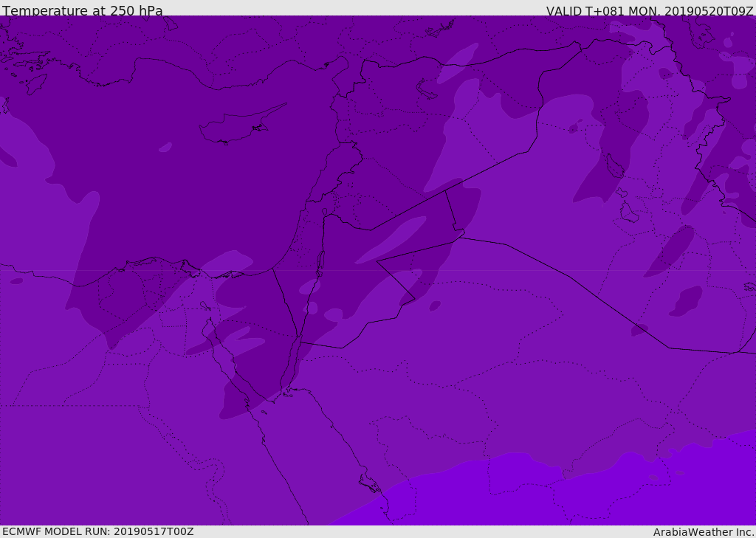Click the 'Temperature at 250 hPa' title text
Image resolution: width=756 pixels, height=538 pixels.
click(83, 10)
